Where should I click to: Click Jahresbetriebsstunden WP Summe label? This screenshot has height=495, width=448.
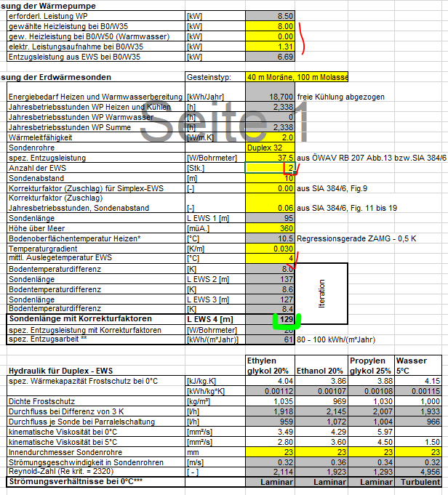(x=70, y=127)
